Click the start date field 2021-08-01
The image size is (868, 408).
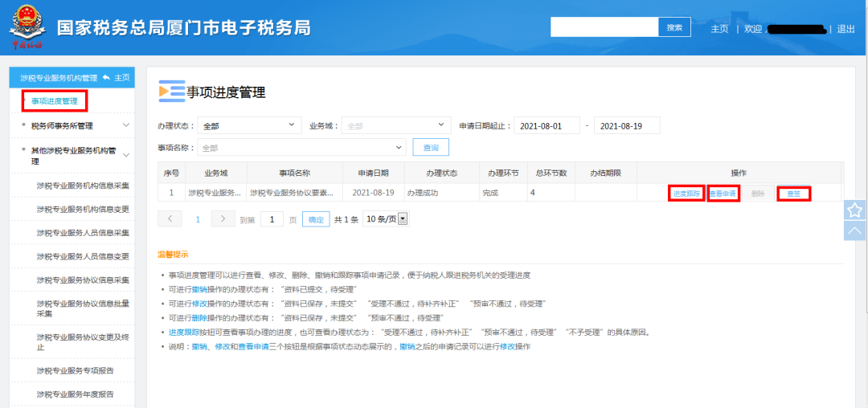click(547, 125)
